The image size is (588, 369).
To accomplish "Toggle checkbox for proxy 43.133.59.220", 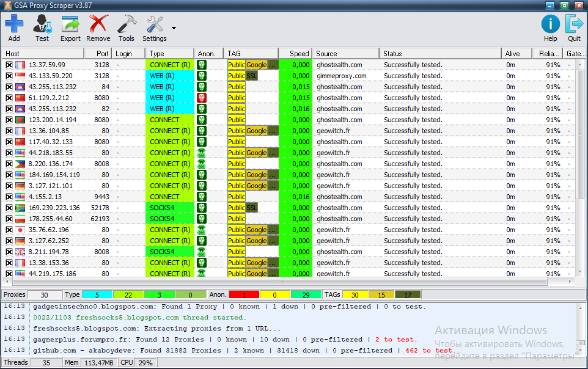I will (9, 76).
